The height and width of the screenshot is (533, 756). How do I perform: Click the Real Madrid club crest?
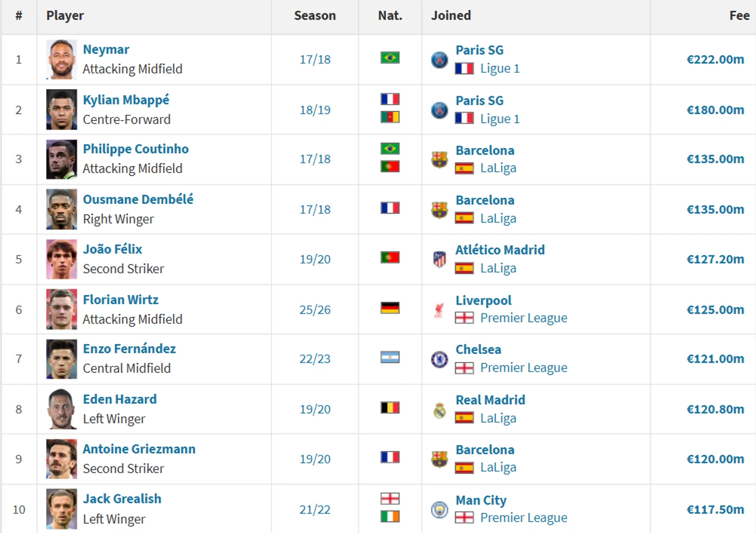click(440, 410)
